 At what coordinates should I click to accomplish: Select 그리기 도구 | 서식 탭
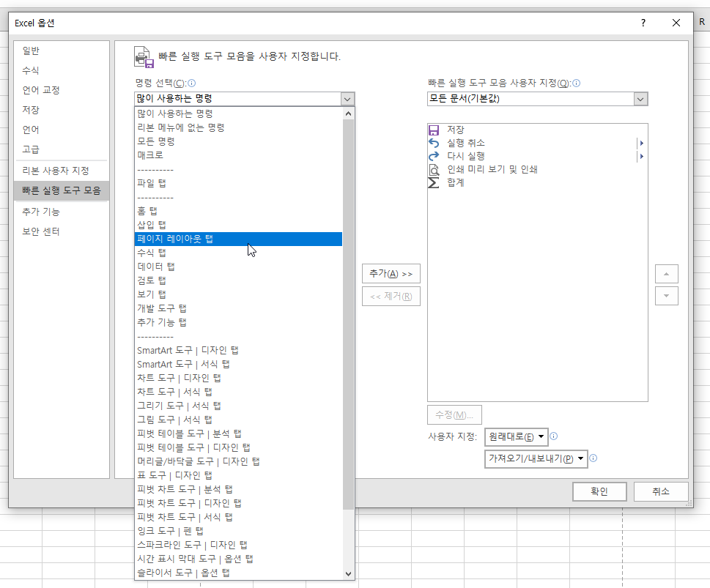point(238,406)
